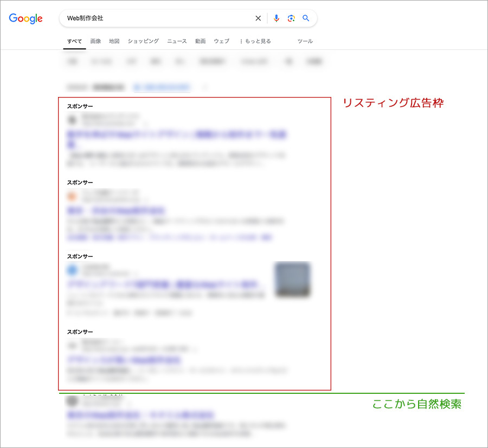This screenshot has height=448, width=488.
Task: Start voice search with microphone icon
Action: [x=277, y=18]
